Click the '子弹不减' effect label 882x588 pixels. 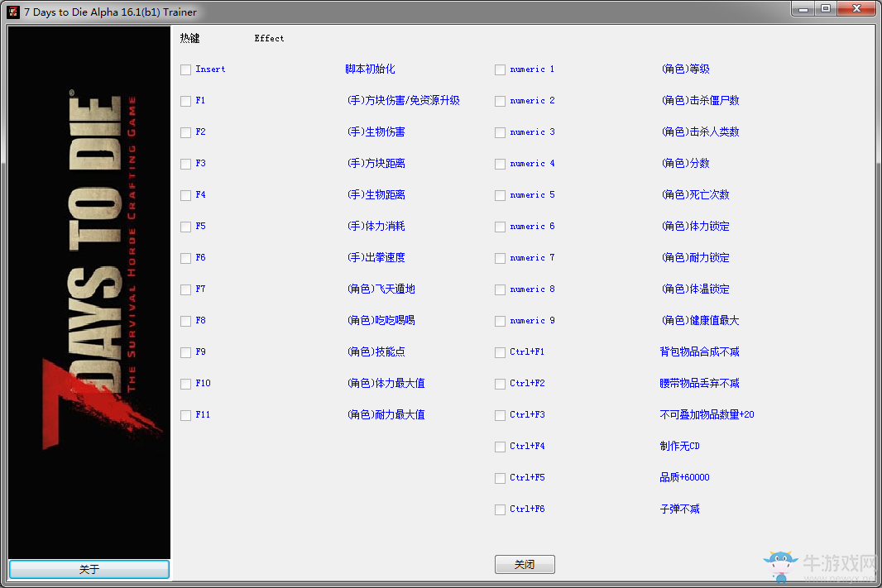pos(680,510)
